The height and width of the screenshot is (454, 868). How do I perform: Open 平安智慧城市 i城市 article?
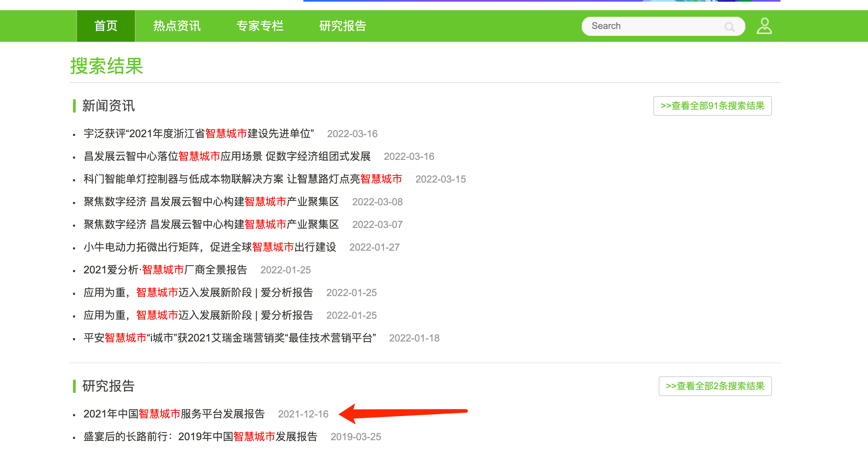coord(230,338)
